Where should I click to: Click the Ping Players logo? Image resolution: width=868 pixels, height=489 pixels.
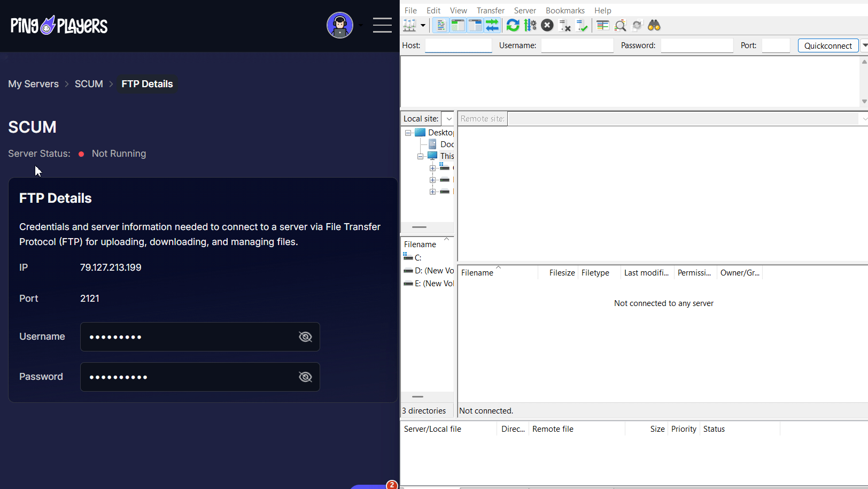(x=59, y=25)
